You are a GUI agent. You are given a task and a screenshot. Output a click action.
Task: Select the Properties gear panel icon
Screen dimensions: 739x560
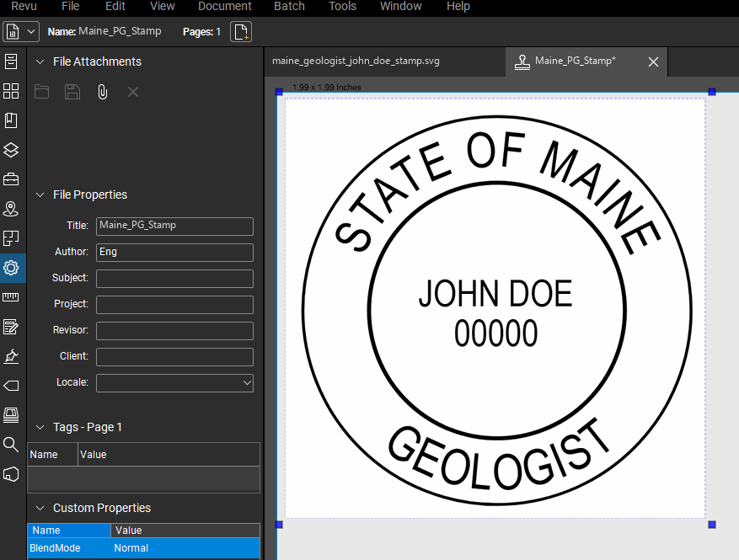coord(11,268)
